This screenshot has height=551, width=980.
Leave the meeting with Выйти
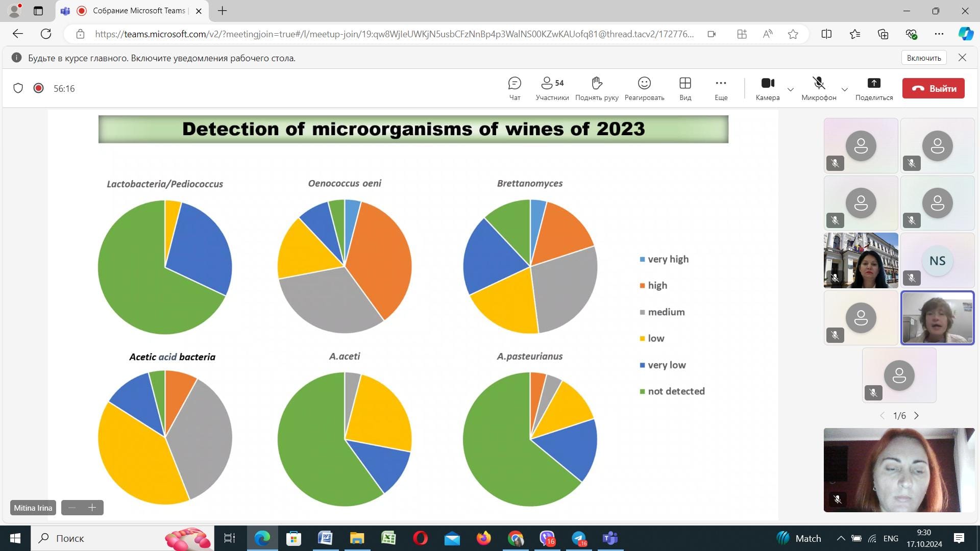click(x=933, y=88)
